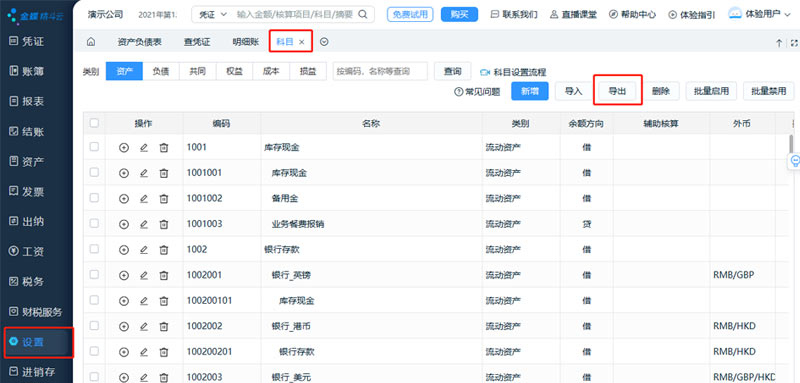
Task: Tick the checkbox for account 1001001
Action: click(x=94, y=172)
